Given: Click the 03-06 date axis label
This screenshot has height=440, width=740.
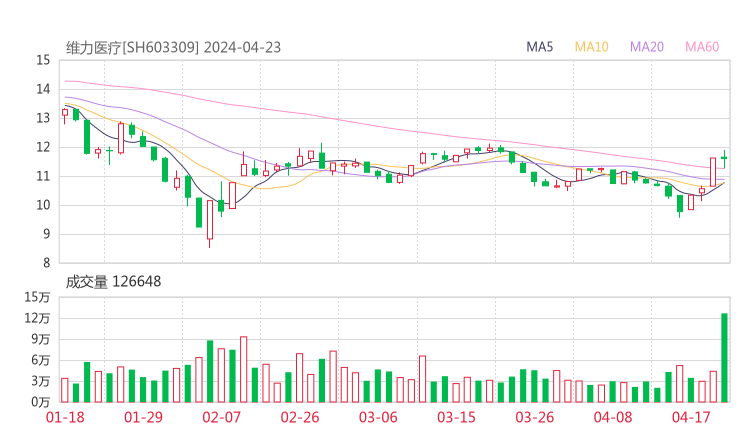Looking at the screenshot, I should click(x=378, y=417).
